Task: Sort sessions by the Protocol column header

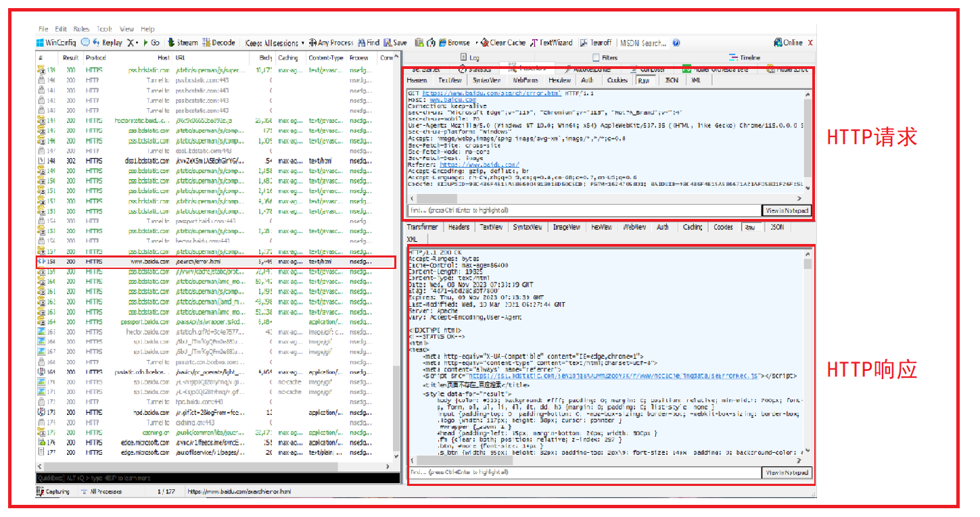Action: (96, 58)
